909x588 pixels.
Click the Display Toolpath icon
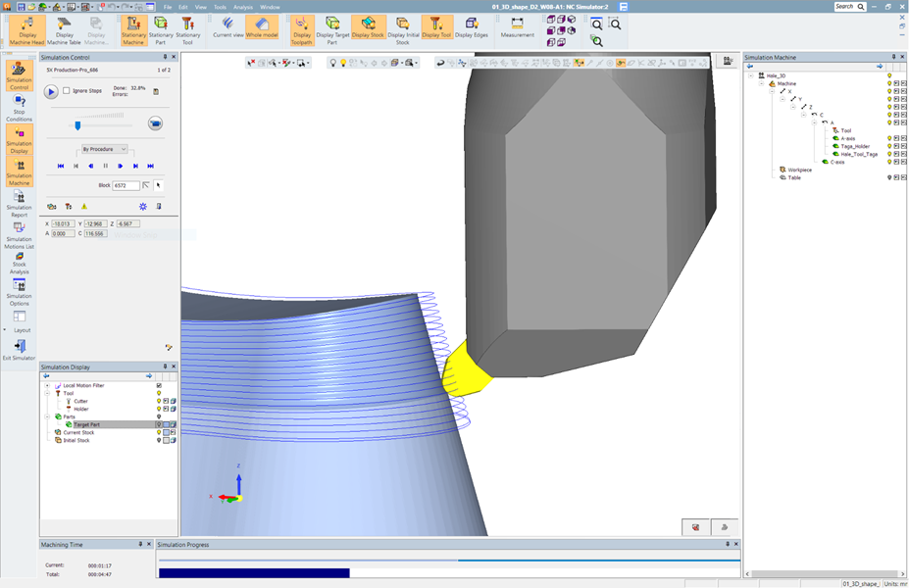302,29
